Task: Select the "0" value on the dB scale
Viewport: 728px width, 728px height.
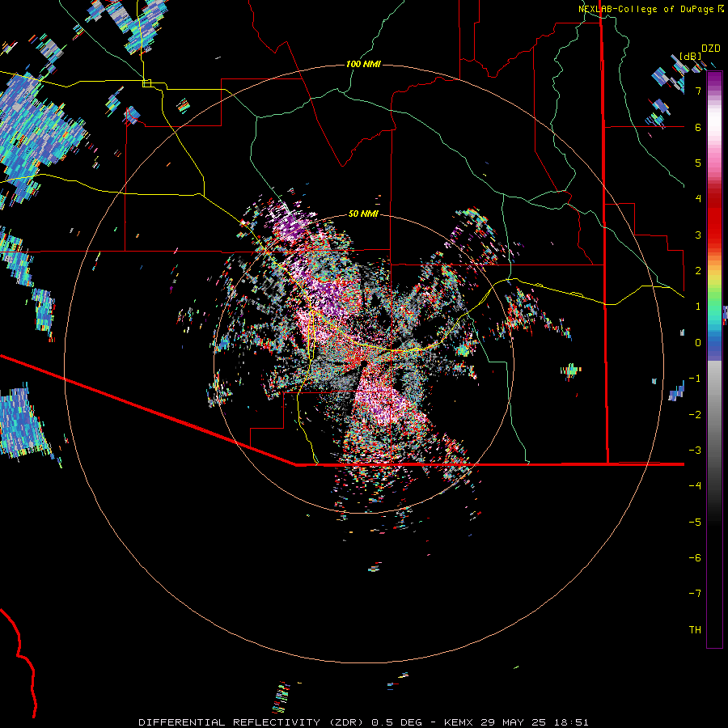Action: pos(698,343)
